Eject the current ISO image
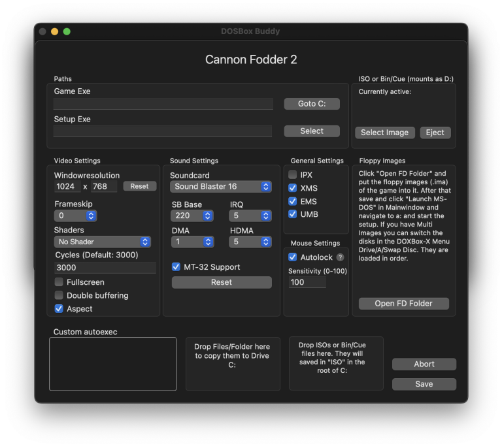502x448 pixels. 435,133
